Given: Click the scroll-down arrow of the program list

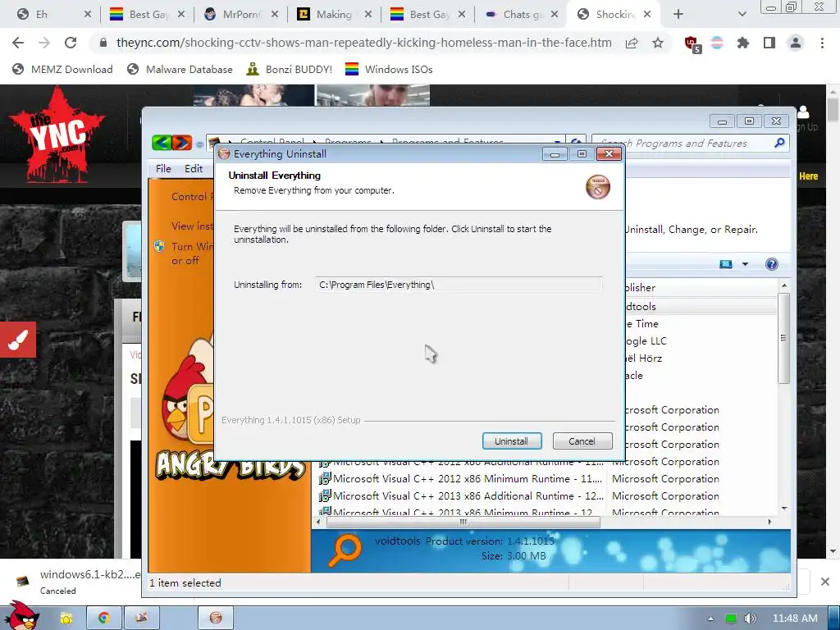Looking at the screenshot, I should click(784, 509).
